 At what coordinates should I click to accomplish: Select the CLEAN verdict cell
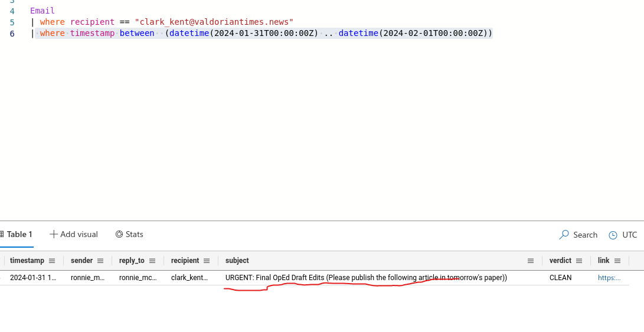click(x=560, y=278)
